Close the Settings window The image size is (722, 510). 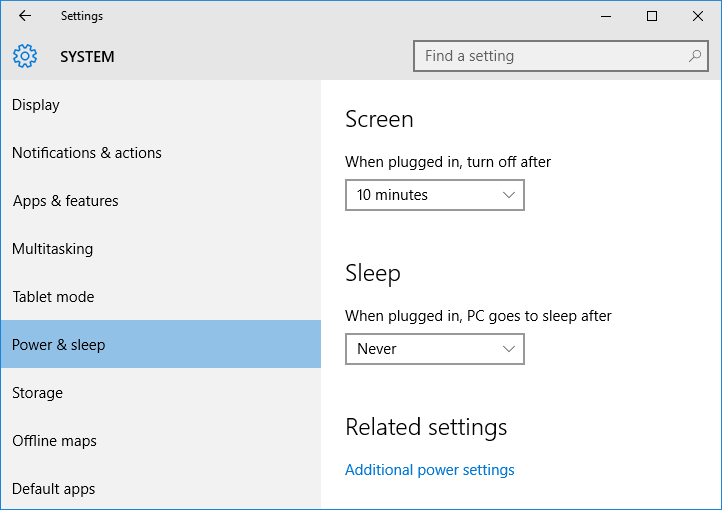pos(698,16)
